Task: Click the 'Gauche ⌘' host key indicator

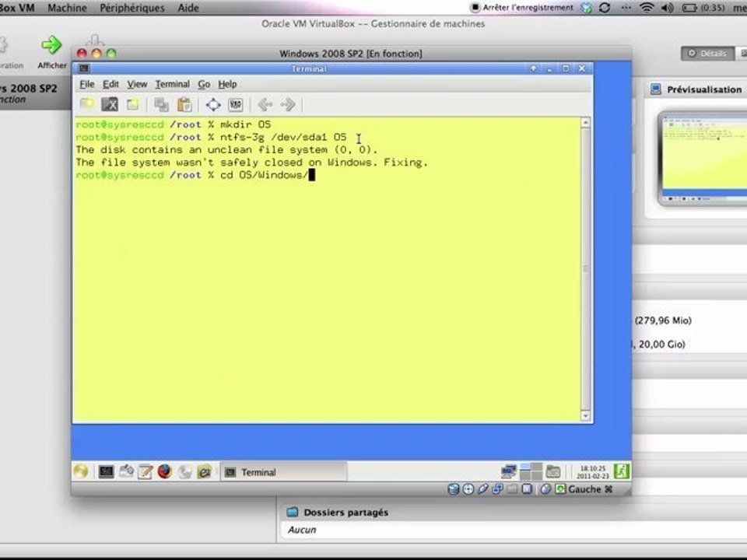Action: coord(590,489)
